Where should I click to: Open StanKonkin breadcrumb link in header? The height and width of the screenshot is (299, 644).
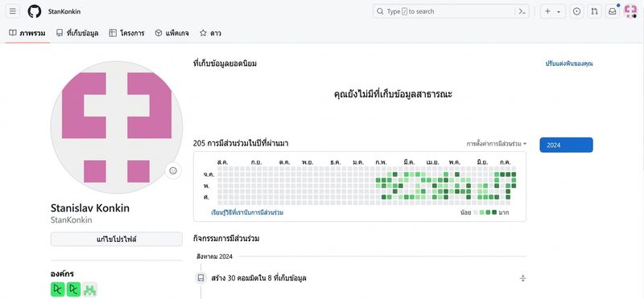click(x=64, y=11)
